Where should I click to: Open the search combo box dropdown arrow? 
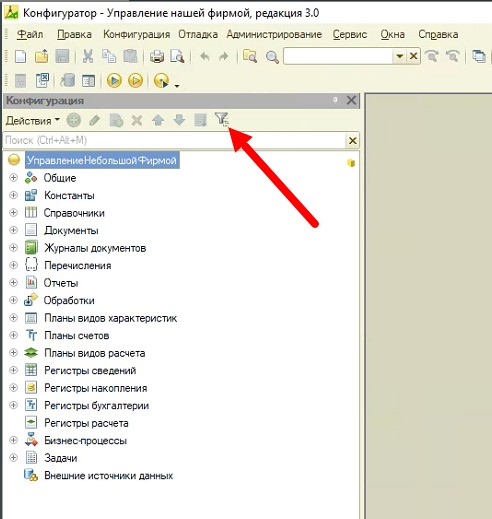point(399,56)
